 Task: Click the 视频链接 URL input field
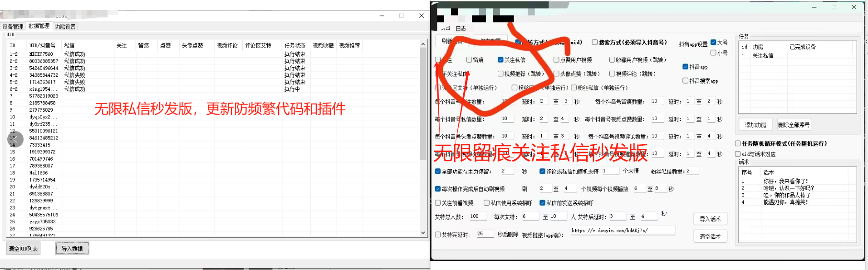[x=622, y=231]
